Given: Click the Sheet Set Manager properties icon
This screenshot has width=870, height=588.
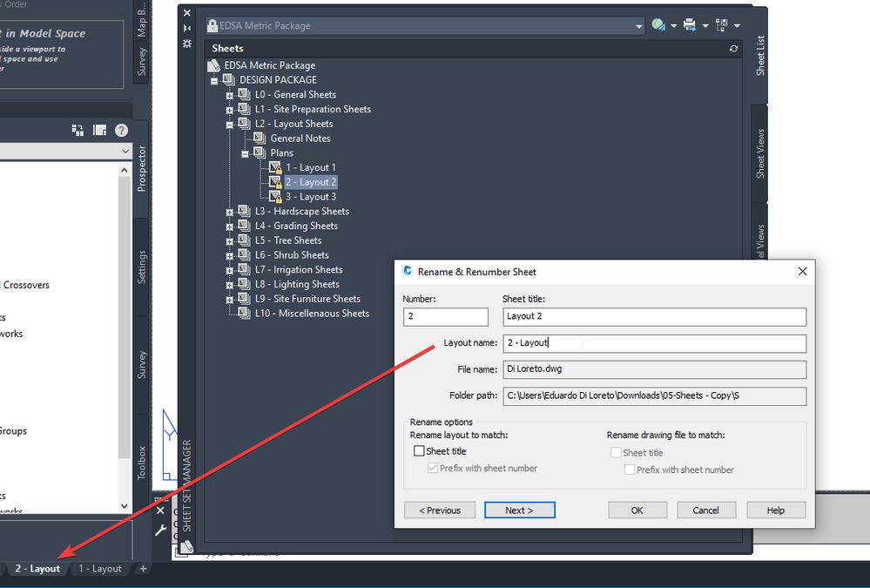Looking at the screenshot, I should pyautogui.click(x=187, y=44).
